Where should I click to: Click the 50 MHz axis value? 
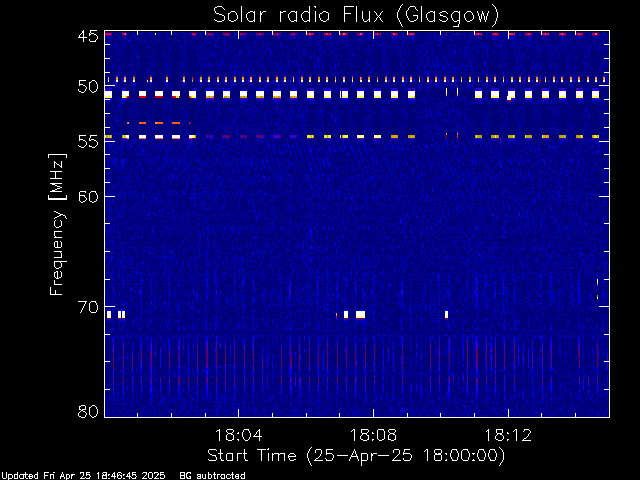pos(88,87)
